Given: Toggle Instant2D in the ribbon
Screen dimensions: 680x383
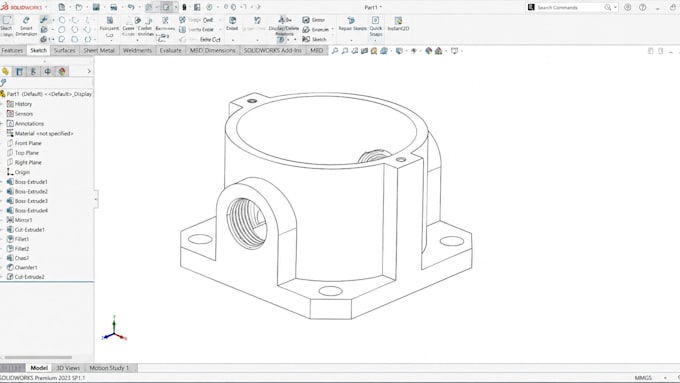Looking at the screenshot, I should tap(398, 24).
